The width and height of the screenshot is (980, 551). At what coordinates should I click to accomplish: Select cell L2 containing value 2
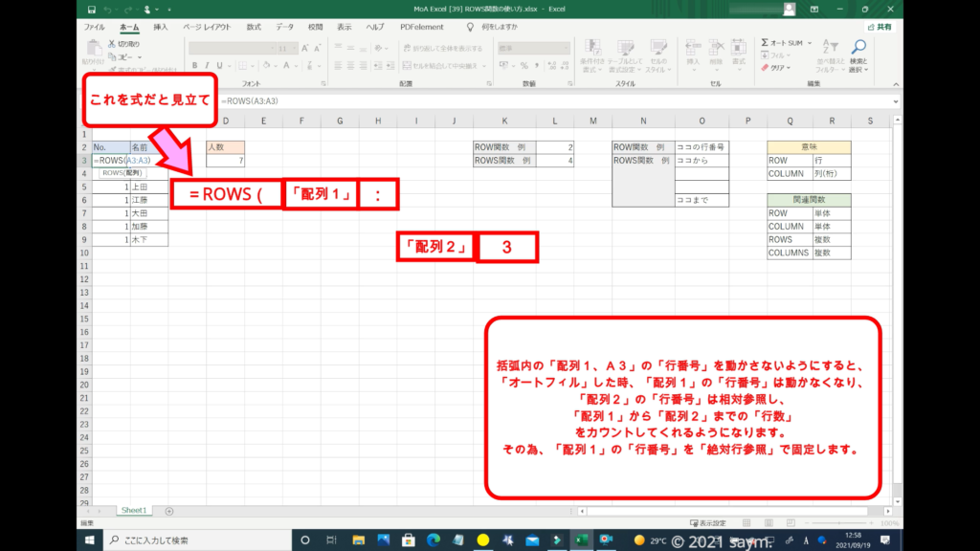pyautogui.click(x=555, y=147)
